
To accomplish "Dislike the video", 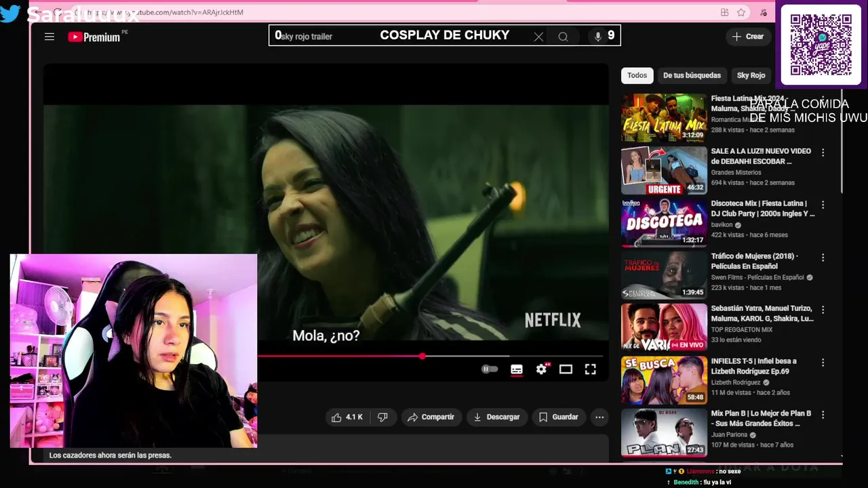I will tap(382, 417).
